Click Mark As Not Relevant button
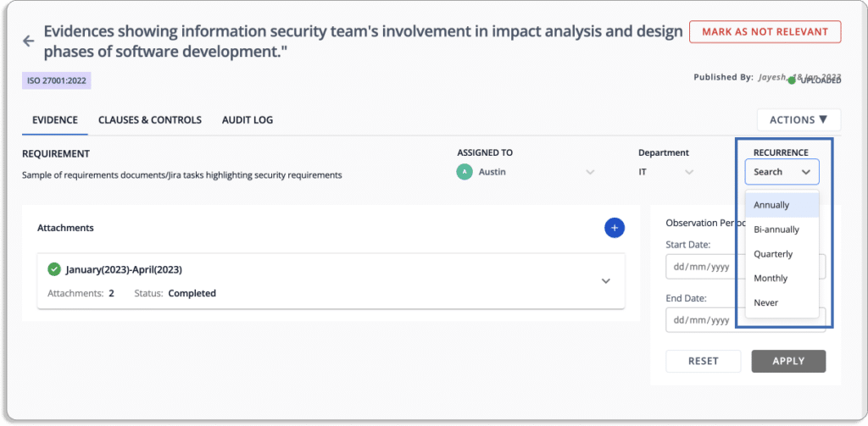Screen dimensions: 868x426 (765, 31)
